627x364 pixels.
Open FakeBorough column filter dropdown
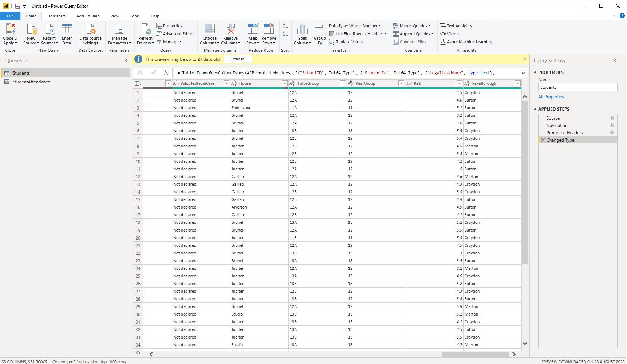[517, 83]
